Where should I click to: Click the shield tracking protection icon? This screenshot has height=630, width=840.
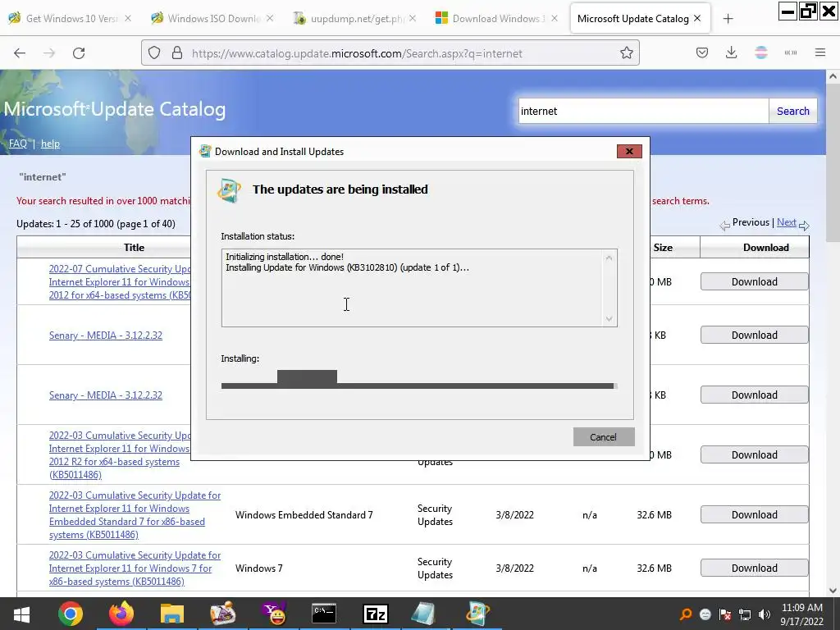coord(154,53)
